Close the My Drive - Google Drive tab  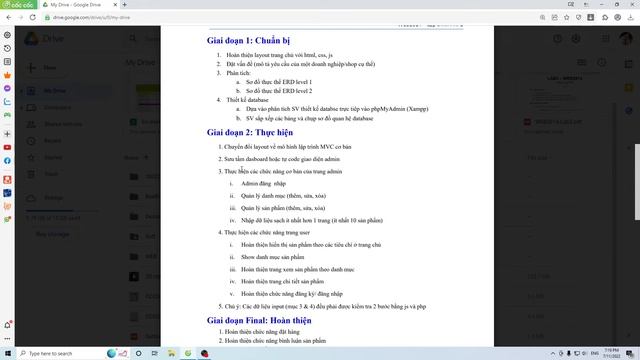click(115, 5)
